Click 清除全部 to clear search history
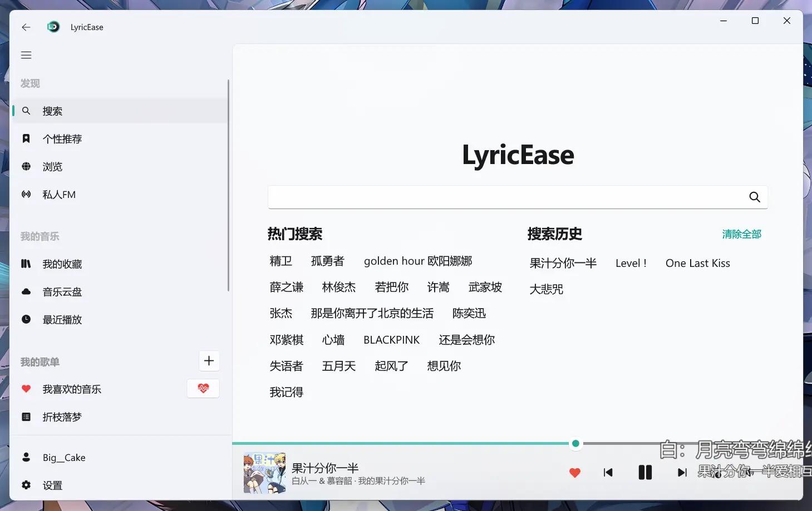Image resolution: width=812 pixels, height=511 pixels. pos(741,234)
